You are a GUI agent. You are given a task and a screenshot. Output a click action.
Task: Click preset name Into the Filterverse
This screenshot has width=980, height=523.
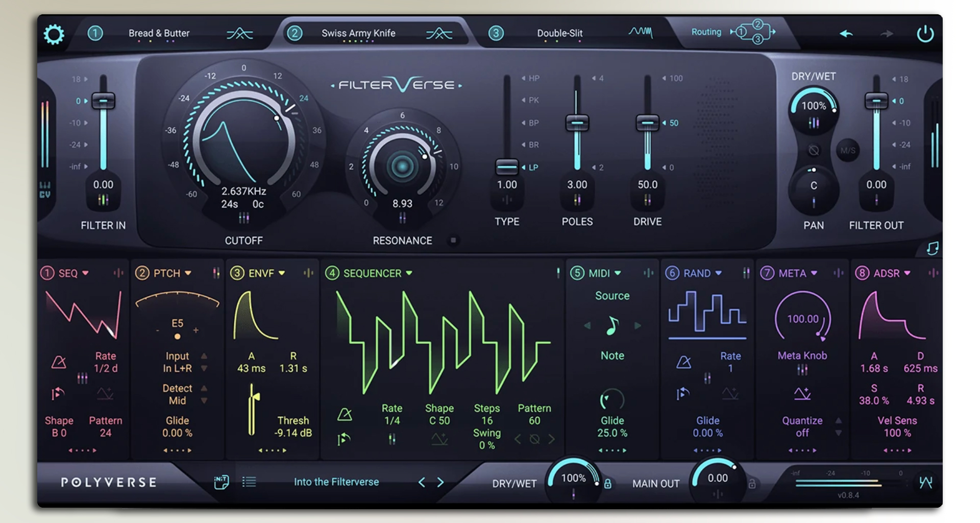pos(336,482)
